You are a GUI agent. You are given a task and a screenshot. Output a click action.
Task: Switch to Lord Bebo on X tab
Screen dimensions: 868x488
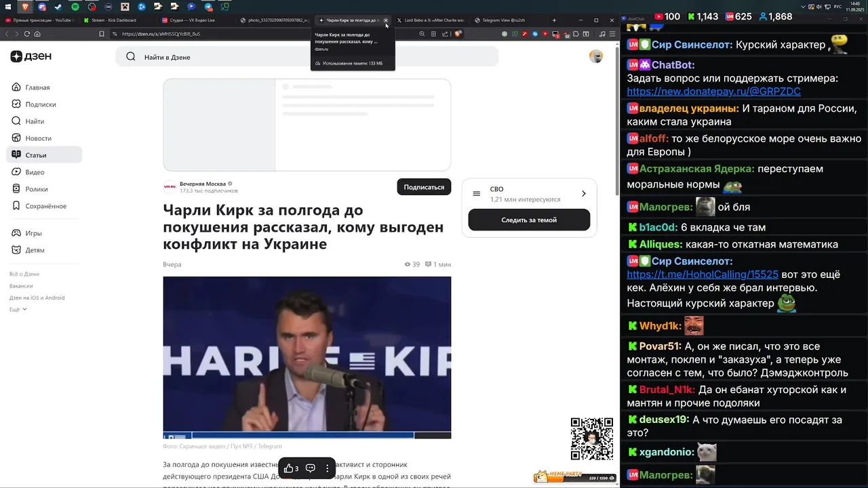tap(431, 20)
